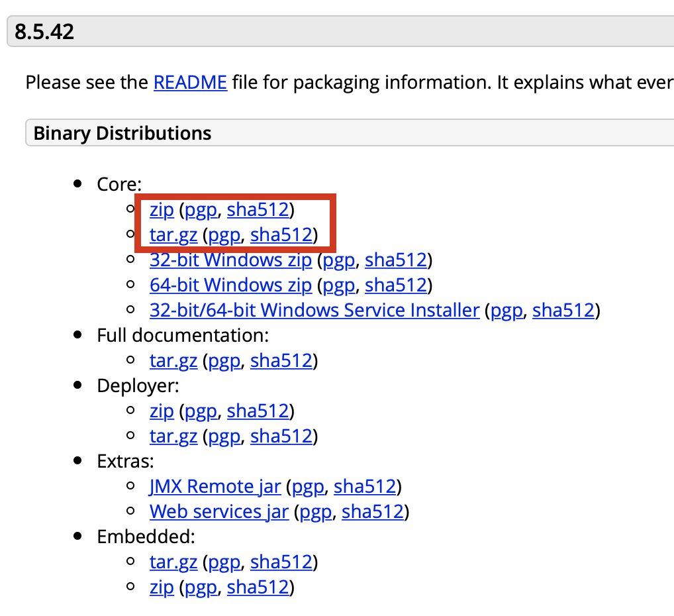Download the Deployer zip

(162, 411)
